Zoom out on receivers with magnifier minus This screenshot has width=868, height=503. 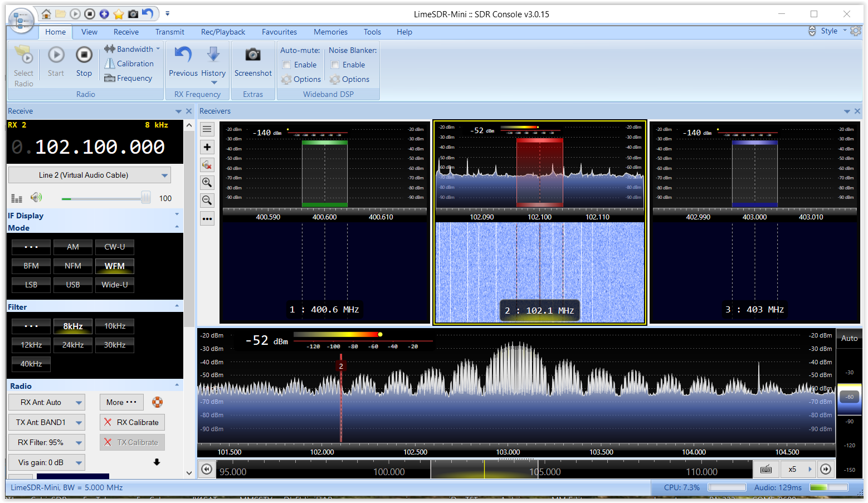pos(207,201)
